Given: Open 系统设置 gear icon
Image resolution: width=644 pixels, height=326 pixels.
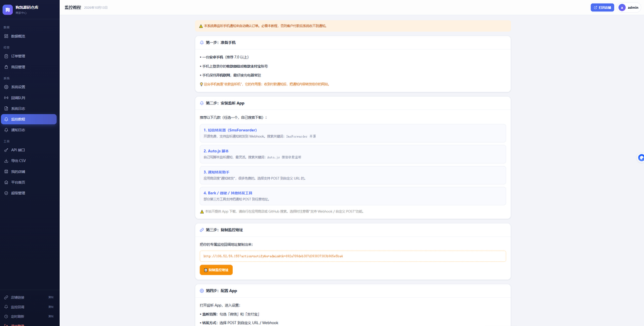Looking at the screenshot, I should 6,87.
